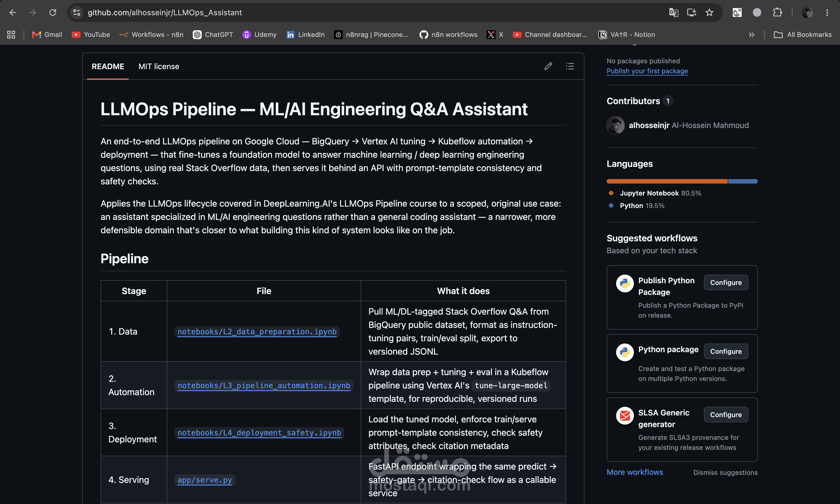Configure SLSA Generic generator workflow

[726, 415]
